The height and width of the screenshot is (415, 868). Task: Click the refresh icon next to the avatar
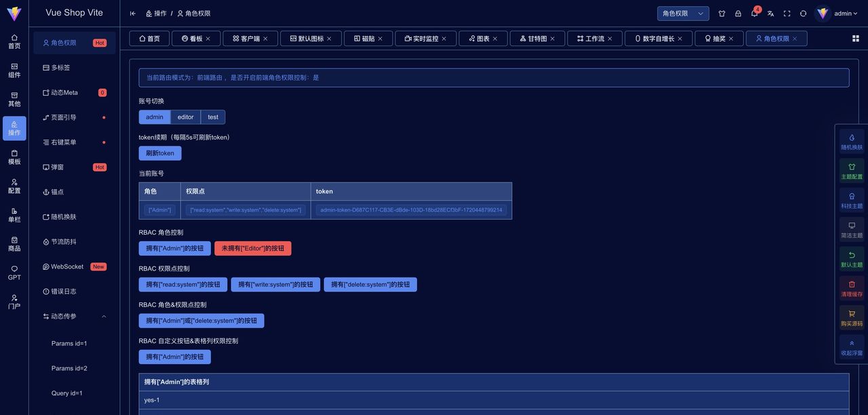click(x=804, y=14)
